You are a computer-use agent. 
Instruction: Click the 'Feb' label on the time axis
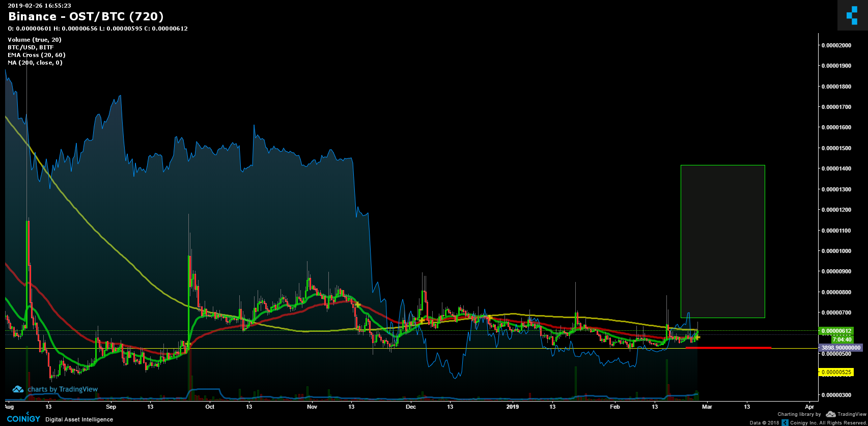click(x=615, y=407)
